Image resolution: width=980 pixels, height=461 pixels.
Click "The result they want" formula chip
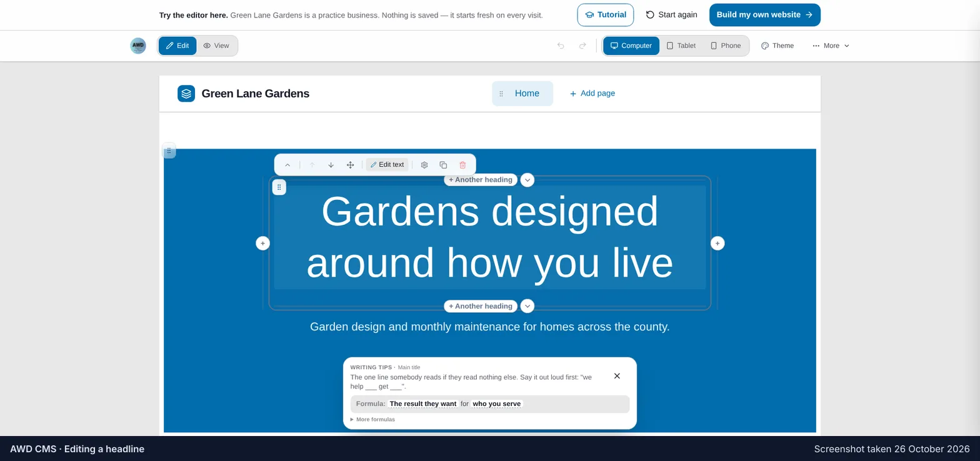click(423, 404)
